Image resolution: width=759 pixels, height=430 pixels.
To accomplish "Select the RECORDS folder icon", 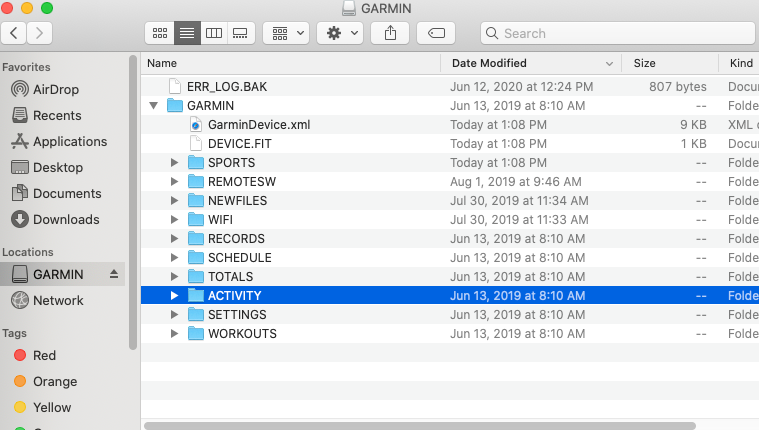I will (196, 239).
